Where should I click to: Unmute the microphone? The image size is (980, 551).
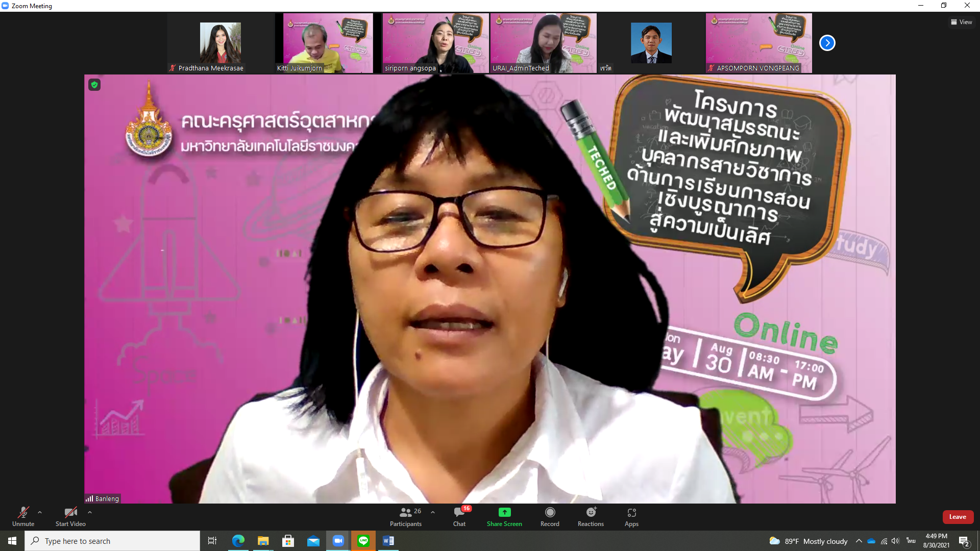tap(23, 516)
